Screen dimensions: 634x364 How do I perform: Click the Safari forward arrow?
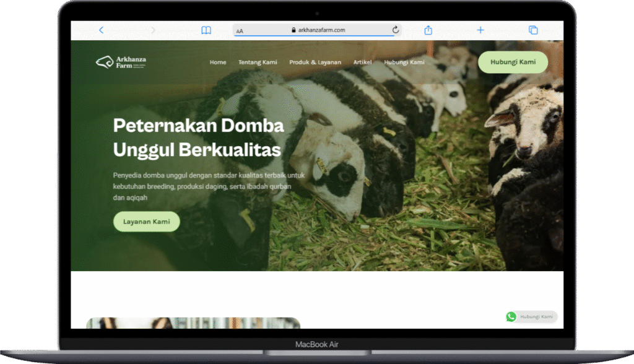(x=154, y=30)
